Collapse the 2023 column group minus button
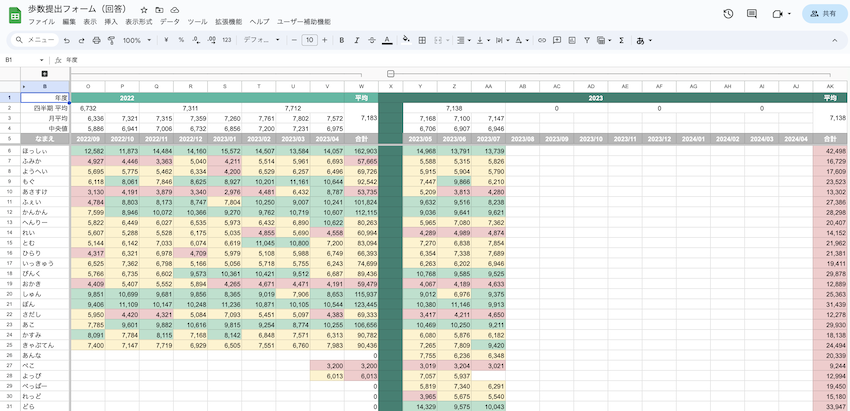 [390, 74]
